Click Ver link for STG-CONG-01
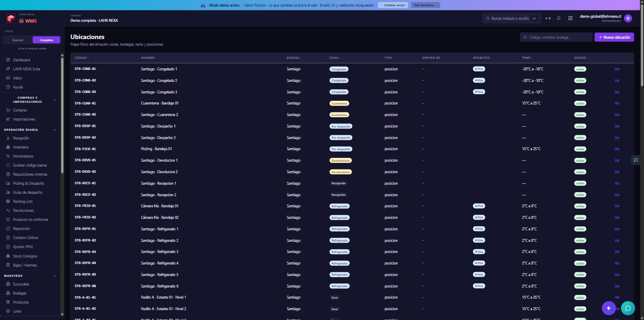The height and width of the screenshot is (320, 644). click(617, 69)
